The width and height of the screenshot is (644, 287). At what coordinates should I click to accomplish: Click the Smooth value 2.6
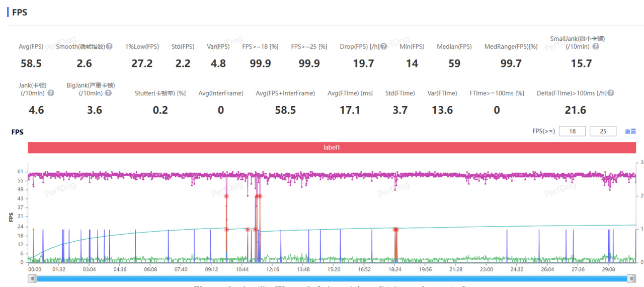click(x=85, y=63)
